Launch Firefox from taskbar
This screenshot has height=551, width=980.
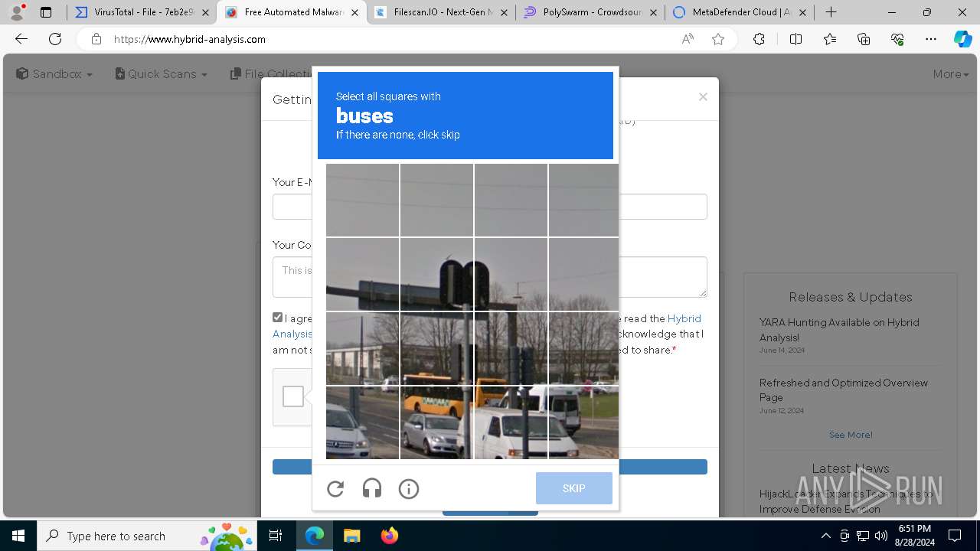click(x=389, y=536)
